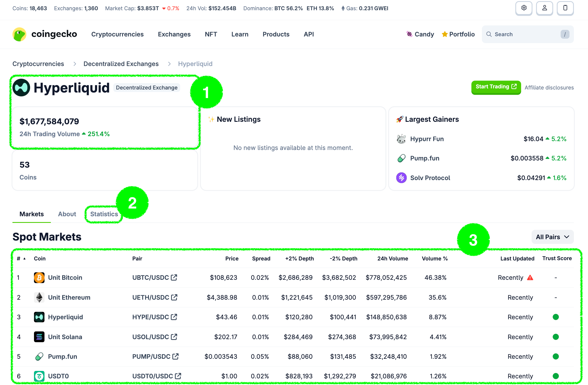This screenshot has width=588, height=385.
Task: Open the Unit Ethereum coin link
Action: click(69, 297)
